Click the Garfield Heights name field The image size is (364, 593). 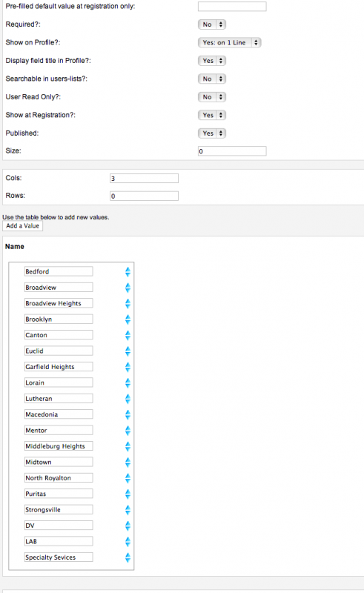pyautogui.click(x=59, y=367)
